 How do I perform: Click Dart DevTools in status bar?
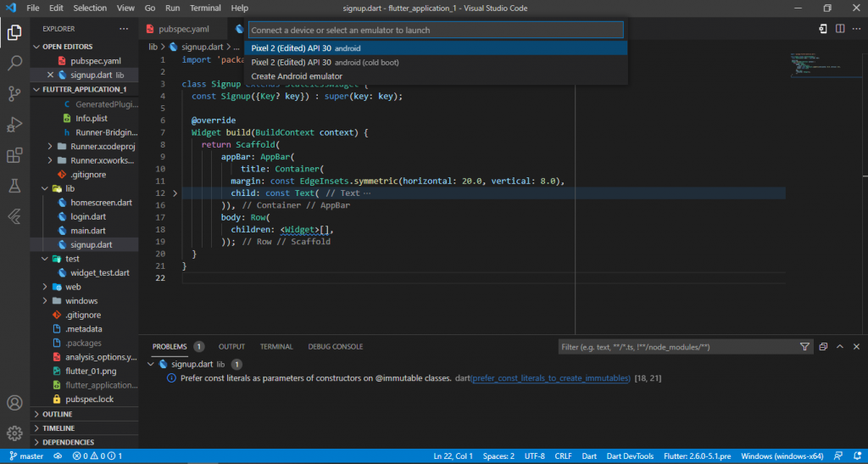tap(630, 456)
